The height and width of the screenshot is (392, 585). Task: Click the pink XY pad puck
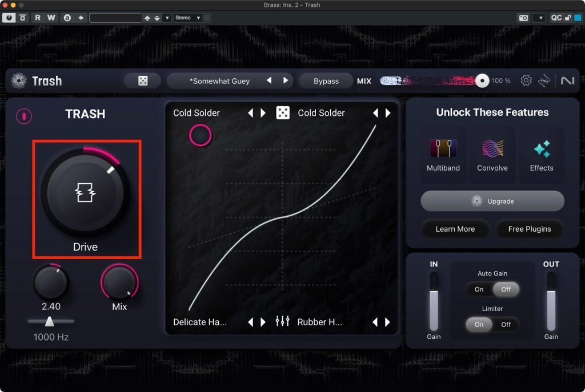click(x=201, y=135)
